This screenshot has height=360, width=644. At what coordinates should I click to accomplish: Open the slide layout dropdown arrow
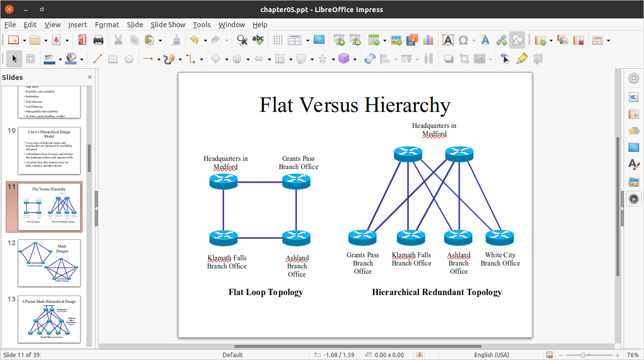point(608,40)
